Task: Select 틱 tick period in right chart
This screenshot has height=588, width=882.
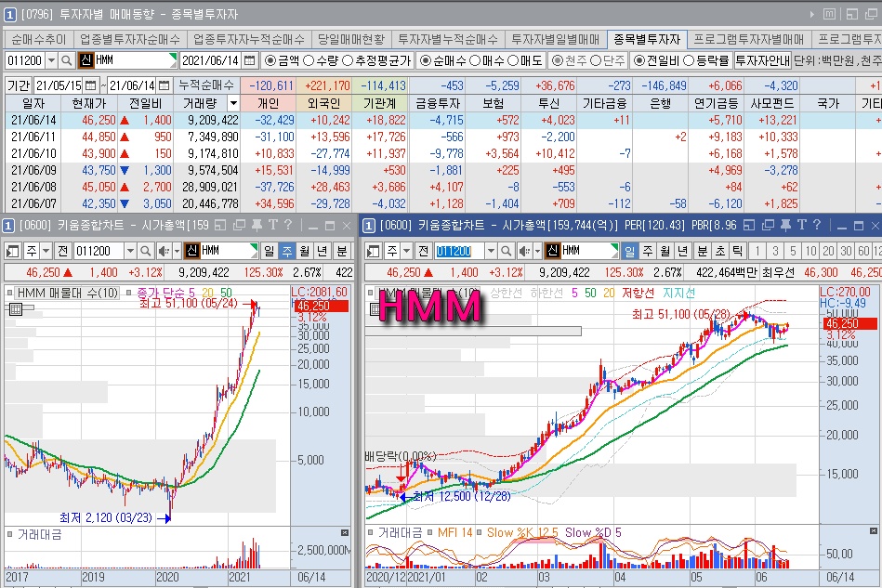Action: coord(737,251)
